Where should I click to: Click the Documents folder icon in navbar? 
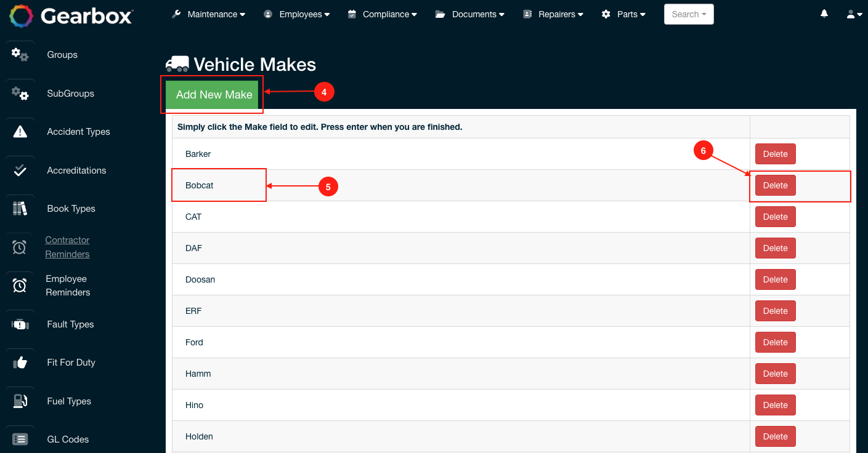[440, 14]
